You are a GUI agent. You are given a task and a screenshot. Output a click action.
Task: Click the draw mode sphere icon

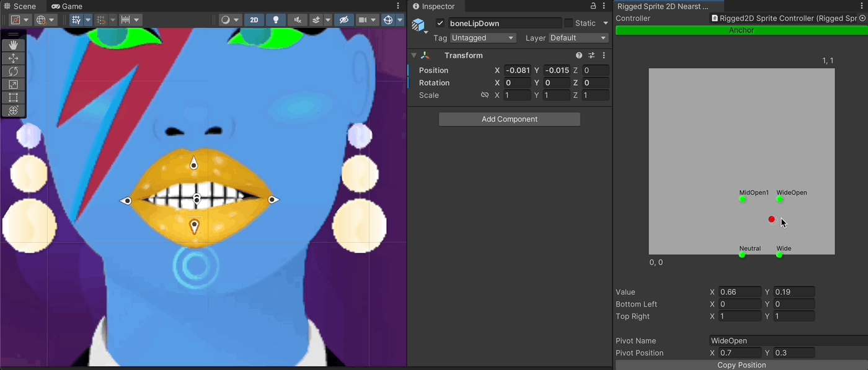[225, 20]
